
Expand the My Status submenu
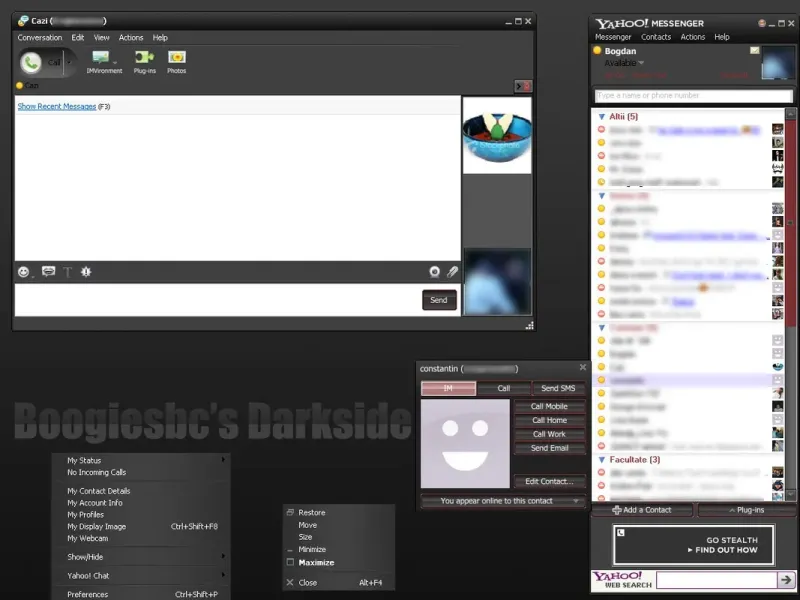(223, 460)
